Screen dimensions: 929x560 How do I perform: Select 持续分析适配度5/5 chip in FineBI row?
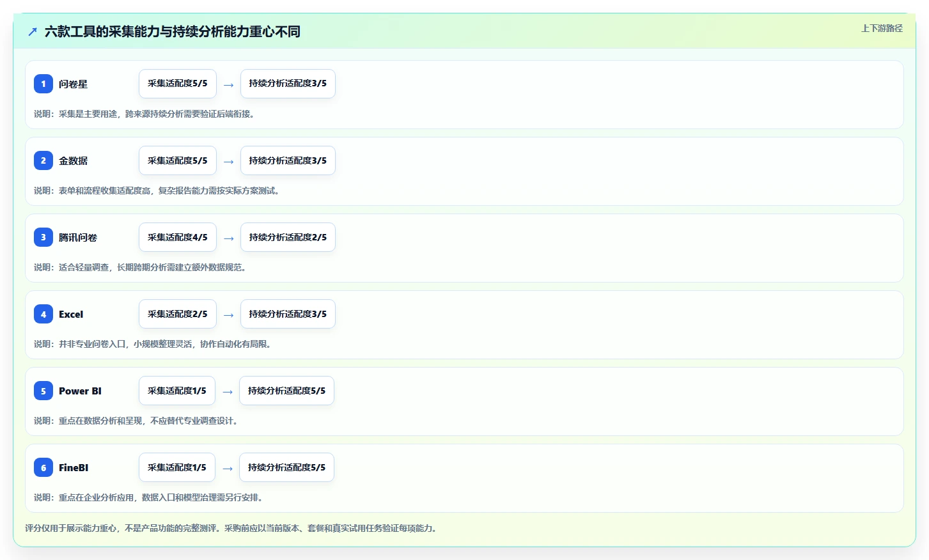pos(286,467)
